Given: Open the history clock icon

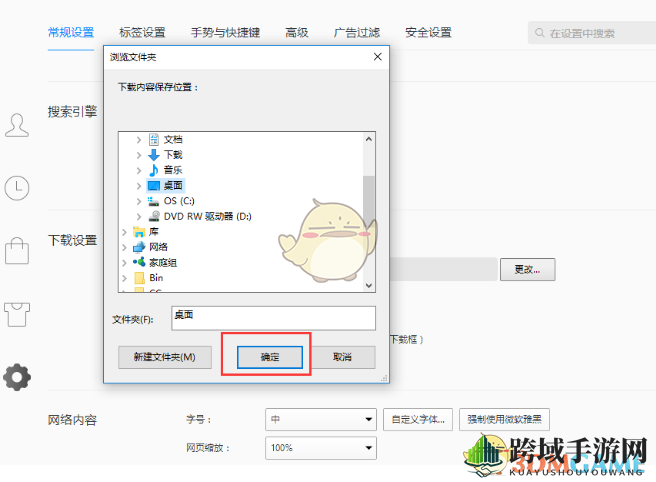Looking at the screenshot, I should pyautogui.click(x=17, y=188).
